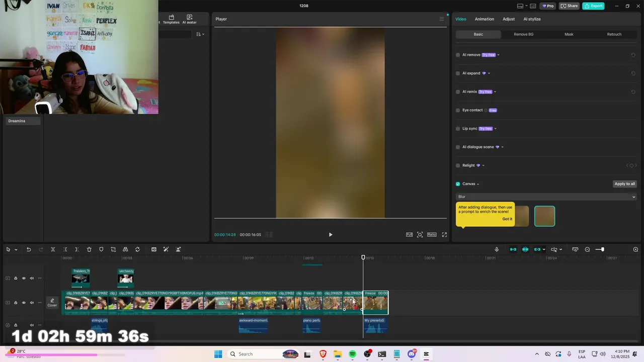This screenshot has height=362, width=644.
Task: Expand the AI remix section arrow
Action: (495, 92)
